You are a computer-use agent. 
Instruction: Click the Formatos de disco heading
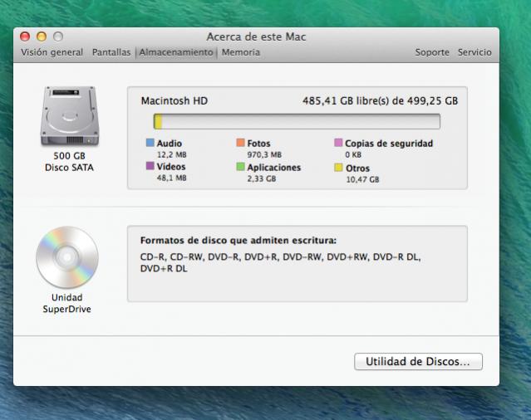tap(238, 241)
